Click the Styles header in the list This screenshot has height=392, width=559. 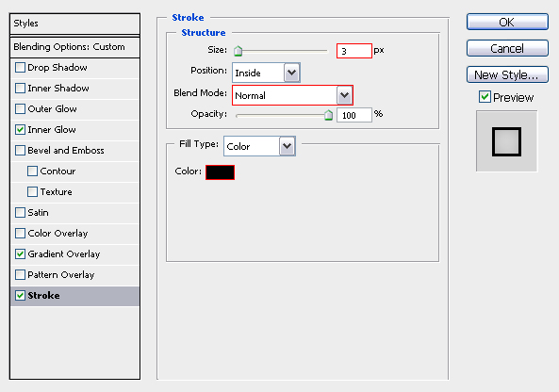(x=74, y=24)
